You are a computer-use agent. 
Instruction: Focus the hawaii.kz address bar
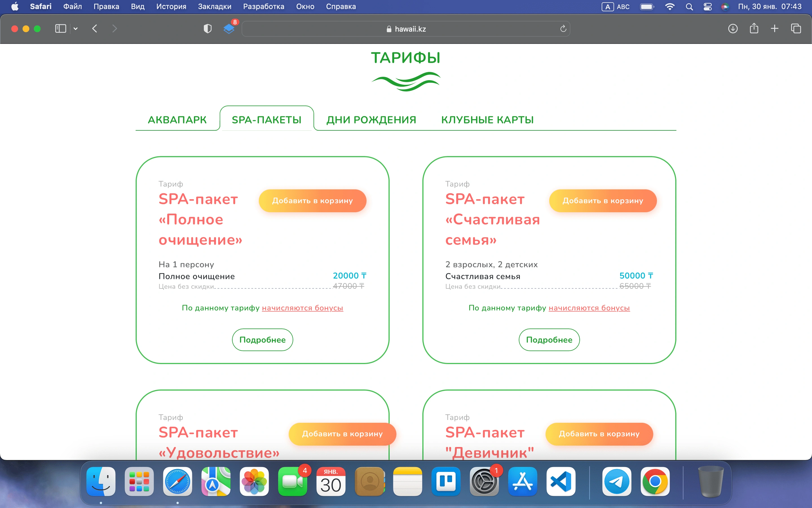406,29
